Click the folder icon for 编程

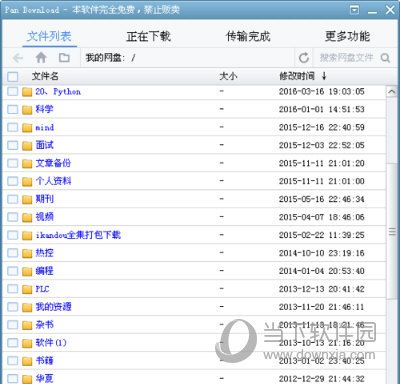[x=27, y=272]
